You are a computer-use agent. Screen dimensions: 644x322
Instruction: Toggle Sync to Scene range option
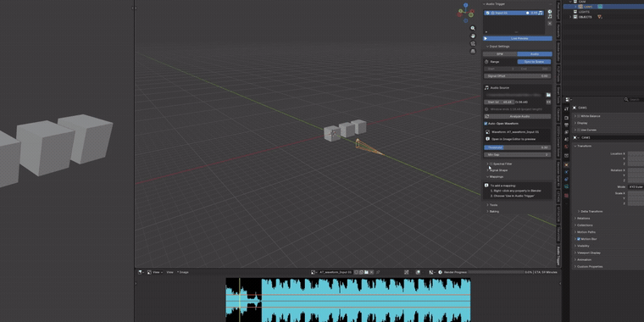[x=534, y=62]
